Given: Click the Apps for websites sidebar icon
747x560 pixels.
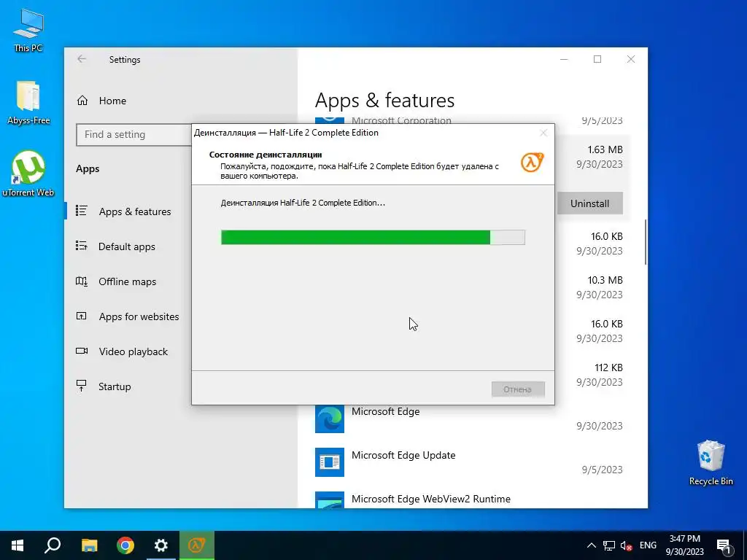Looking at the screenshot, I should click(82, 316).
